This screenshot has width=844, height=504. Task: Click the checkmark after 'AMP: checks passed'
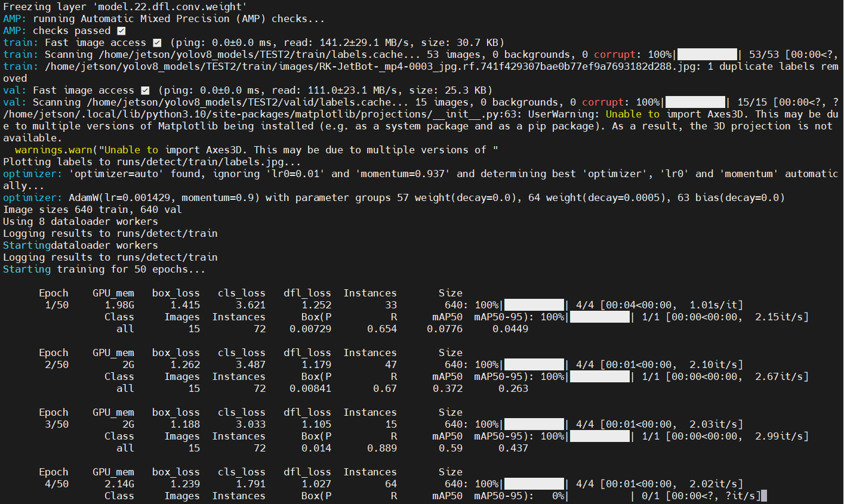tap(121, 31)
